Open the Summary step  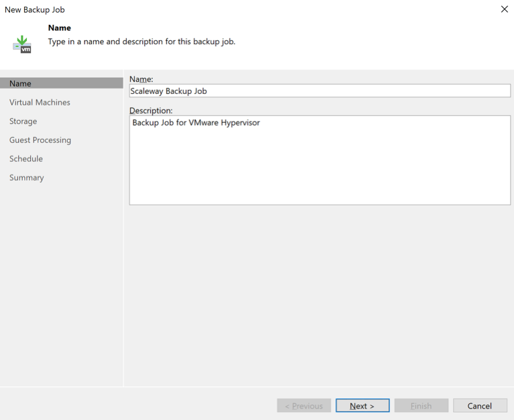point(27,178)
